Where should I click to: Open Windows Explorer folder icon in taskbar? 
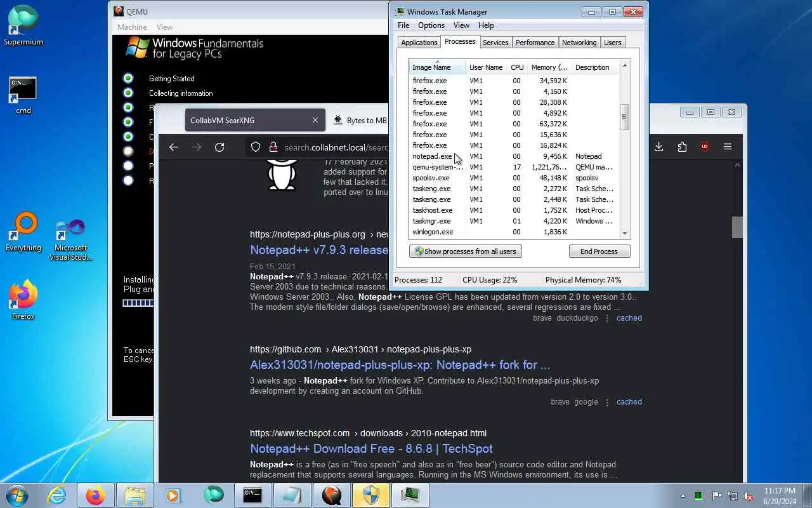pos(135,495)
